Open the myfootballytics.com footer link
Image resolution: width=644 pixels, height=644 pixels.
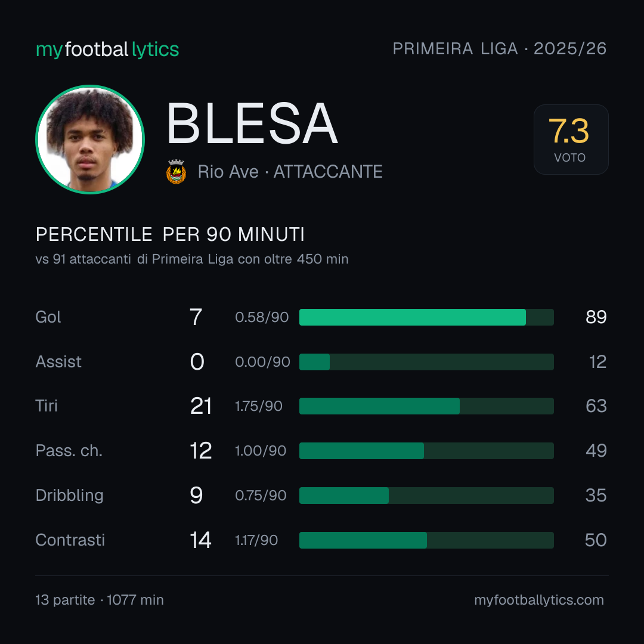tap(539, 600)
